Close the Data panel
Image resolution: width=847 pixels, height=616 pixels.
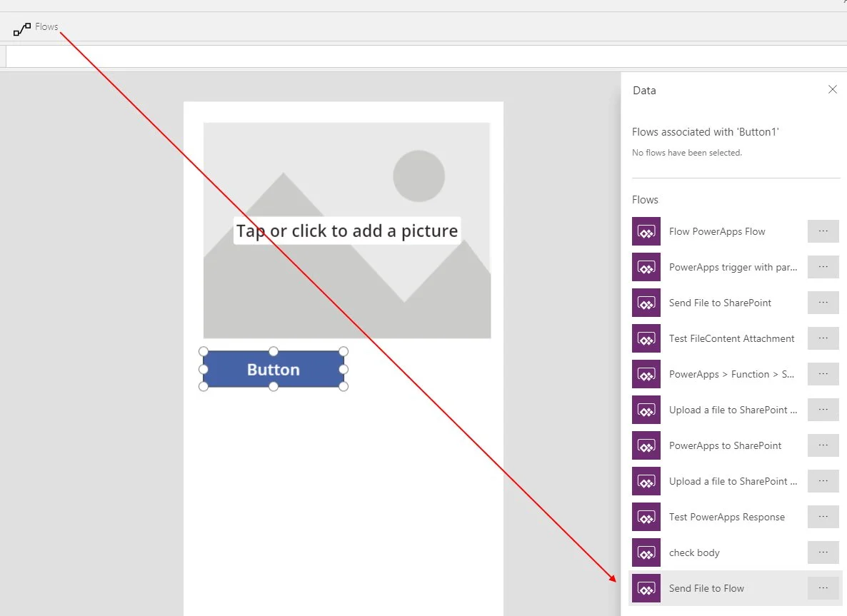pyautogui.click(x=832, y=90)
